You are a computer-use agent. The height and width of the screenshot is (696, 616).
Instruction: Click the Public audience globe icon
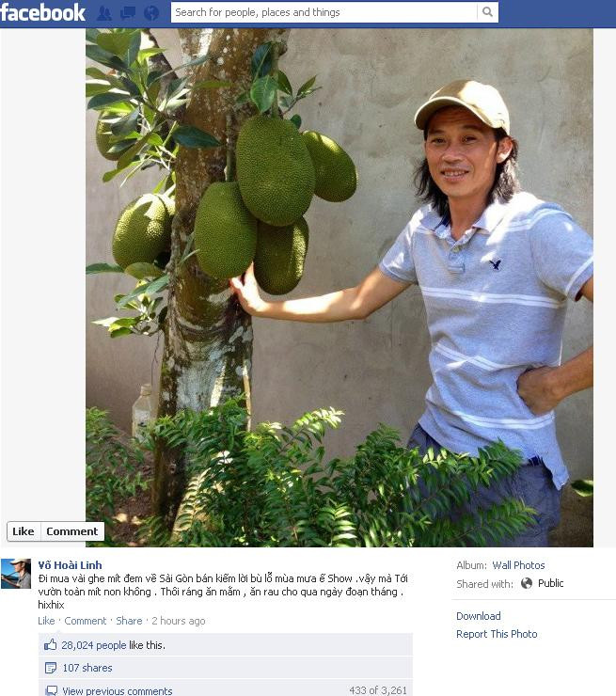pos(527,583)
